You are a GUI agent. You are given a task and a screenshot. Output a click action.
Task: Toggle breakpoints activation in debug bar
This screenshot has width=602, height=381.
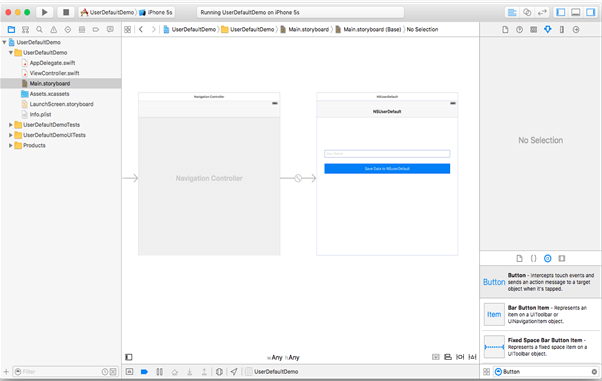pos(144,372)
